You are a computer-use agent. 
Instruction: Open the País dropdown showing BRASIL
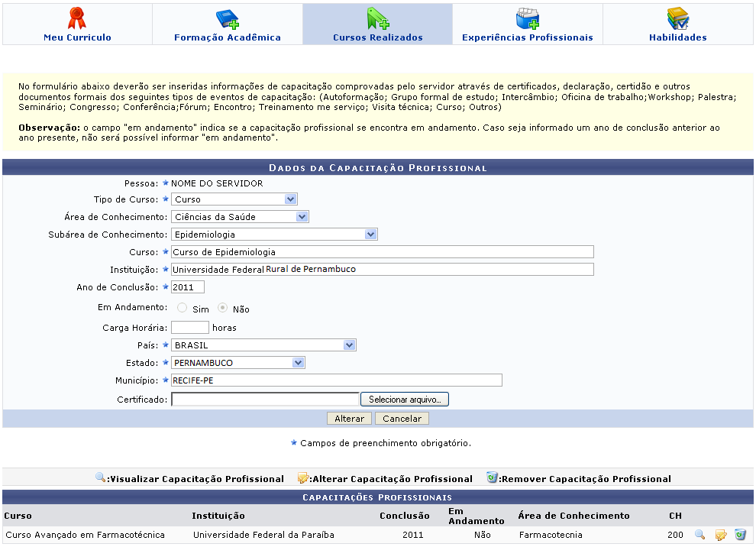[x=349, y=345]
